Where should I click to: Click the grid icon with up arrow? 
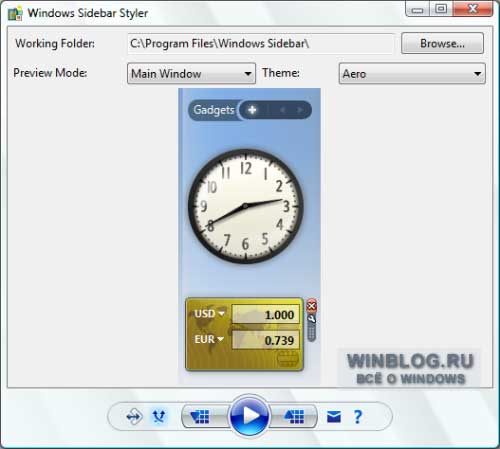pos(294,416)
